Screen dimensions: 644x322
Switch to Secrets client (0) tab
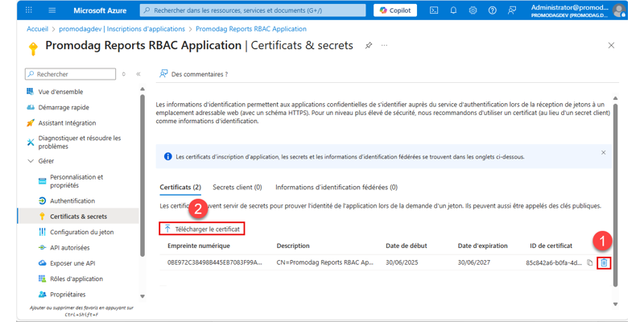[237, 188]
